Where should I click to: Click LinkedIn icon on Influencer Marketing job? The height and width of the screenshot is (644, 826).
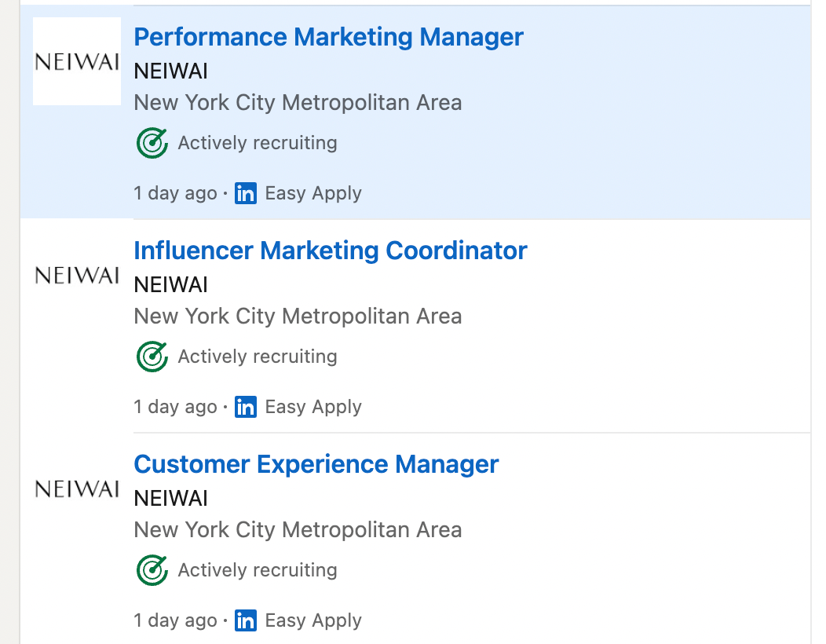[x=246, y=407]
